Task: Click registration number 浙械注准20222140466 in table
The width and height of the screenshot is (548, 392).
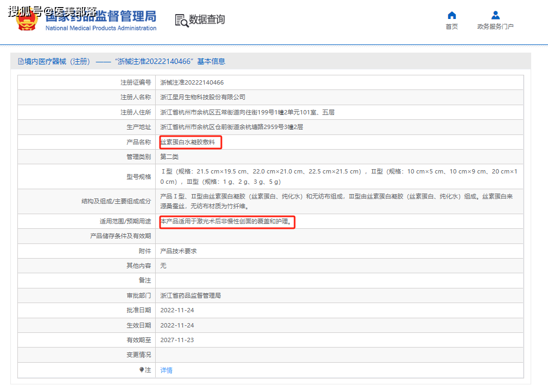Action: tap(192, 82)
